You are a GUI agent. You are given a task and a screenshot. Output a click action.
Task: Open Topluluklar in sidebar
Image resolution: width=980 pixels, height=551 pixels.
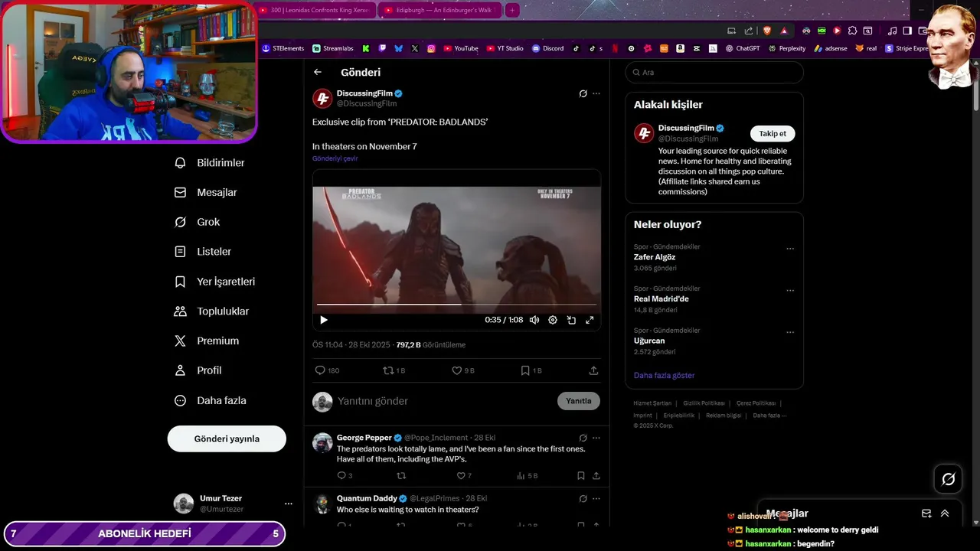tap(212, 311)
